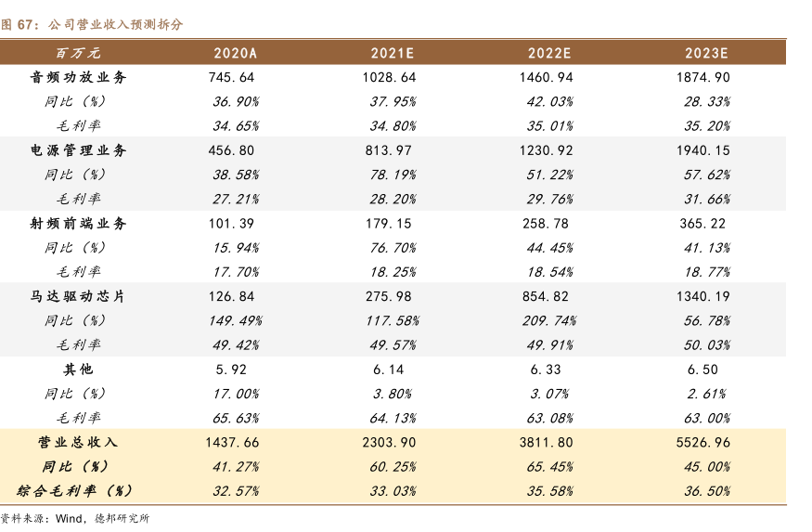This screenshot has width=812, height=532.
Task: Click the 2020A column header
Action: [235, 53]
